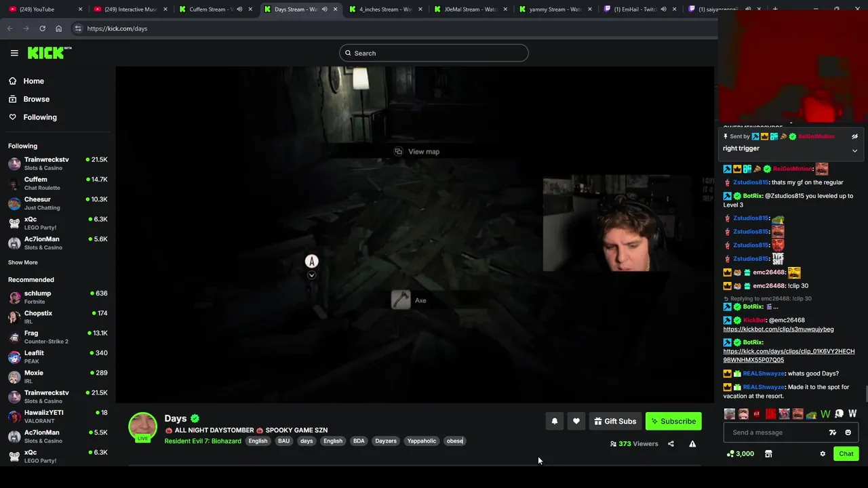Open Chopstix recommended channel
The height and width of the screenshot is (488, 868).
tap(58, 317)
